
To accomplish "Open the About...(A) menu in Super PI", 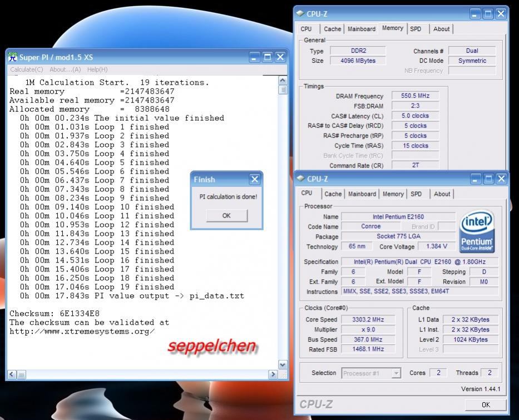I will (65, 70).
